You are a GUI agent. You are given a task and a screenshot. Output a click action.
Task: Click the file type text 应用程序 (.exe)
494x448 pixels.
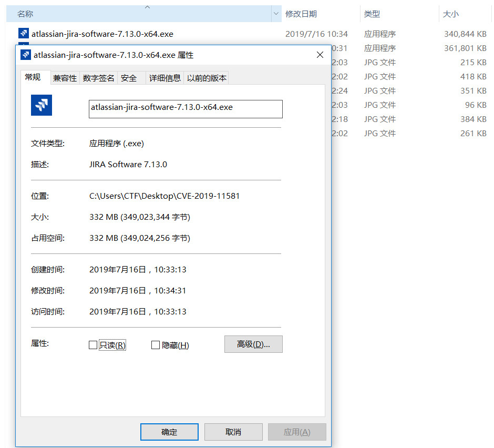(117, 144)
